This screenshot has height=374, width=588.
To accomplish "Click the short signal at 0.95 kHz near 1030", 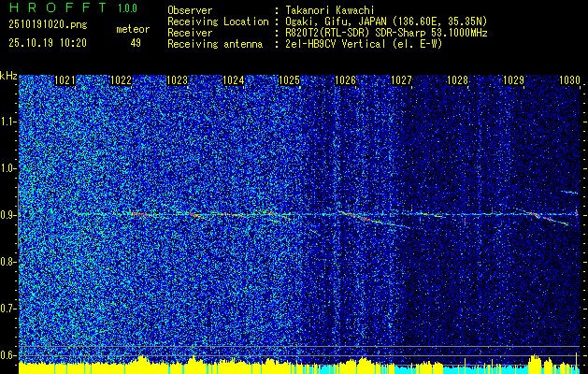I will click(570, 193).
